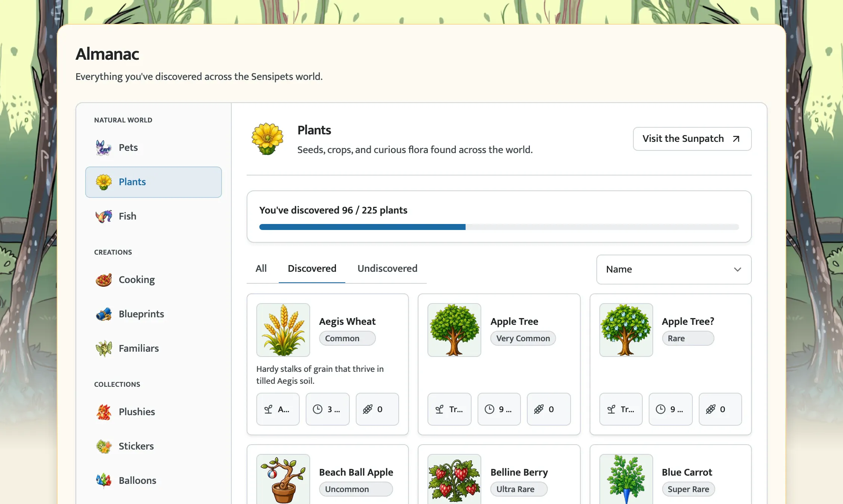Click the harvest count stat on Aegis Wheat
Viewport: 843px width, 504px height.
377,409
